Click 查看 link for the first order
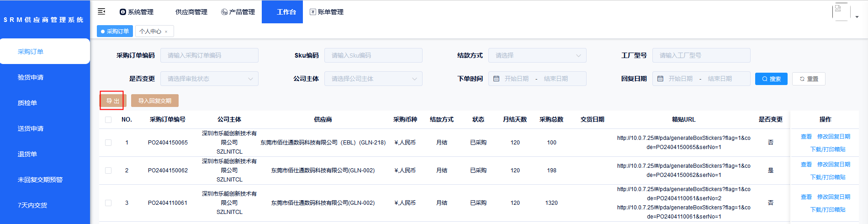This screenshot has height=224, width=868. [x=806, y=137]
